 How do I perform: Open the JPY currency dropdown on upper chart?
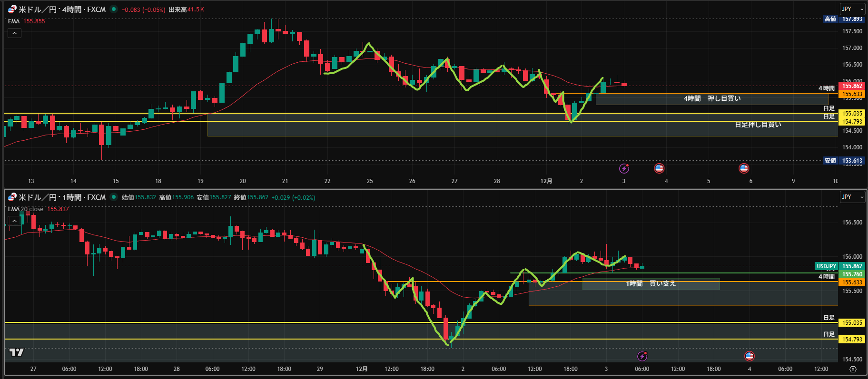click(x=852, y=9)
